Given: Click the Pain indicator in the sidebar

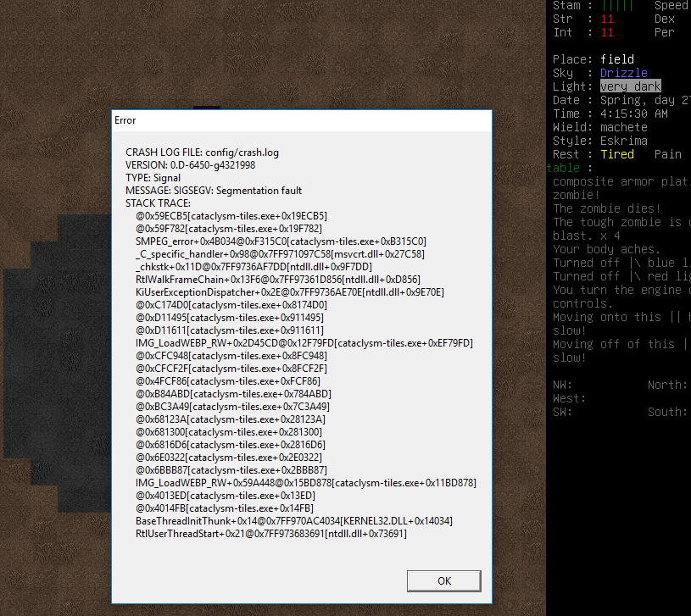Looking at the screenshot, I should tap(666, 154).
